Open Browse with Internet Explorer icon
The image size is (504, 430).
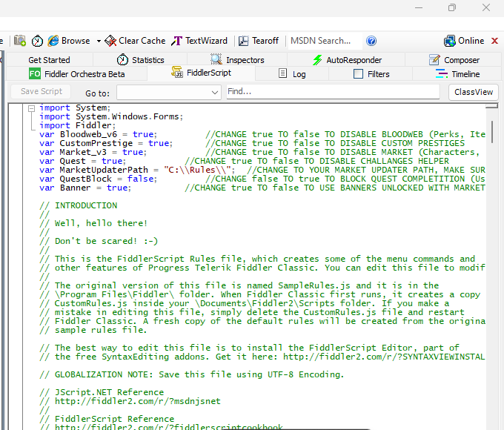pos(69,41)
